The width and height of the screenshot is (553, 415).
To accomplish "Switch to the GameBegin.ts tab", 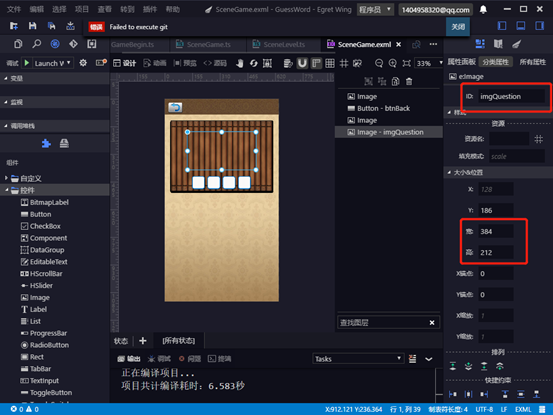I will pos(132,44).
